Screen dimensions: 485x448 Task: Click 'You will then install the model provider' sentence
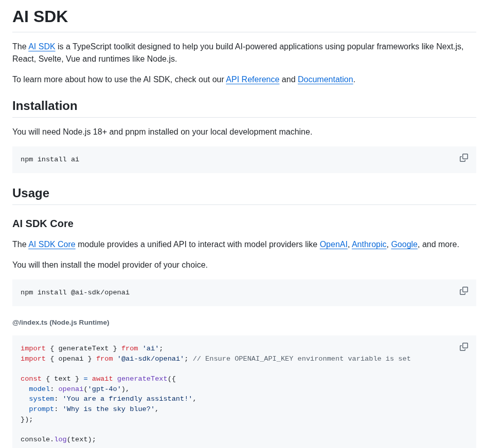110,265
